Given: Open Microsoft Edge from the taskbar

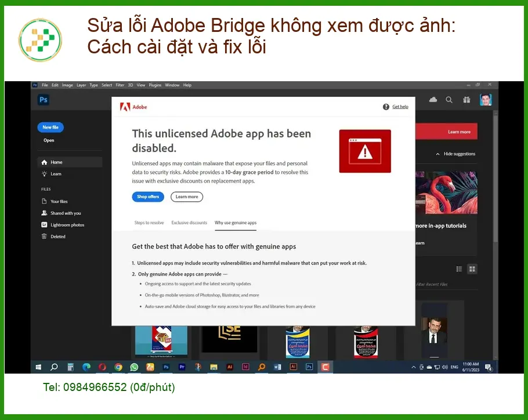Looking at the screenshot, I should coord(86,367).
